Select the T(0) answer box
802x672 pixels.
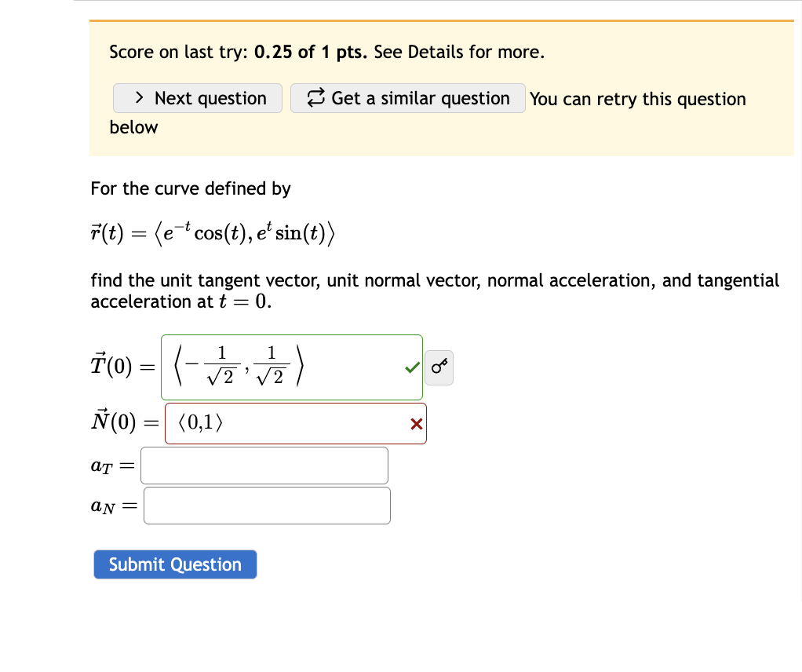(292, 366)
